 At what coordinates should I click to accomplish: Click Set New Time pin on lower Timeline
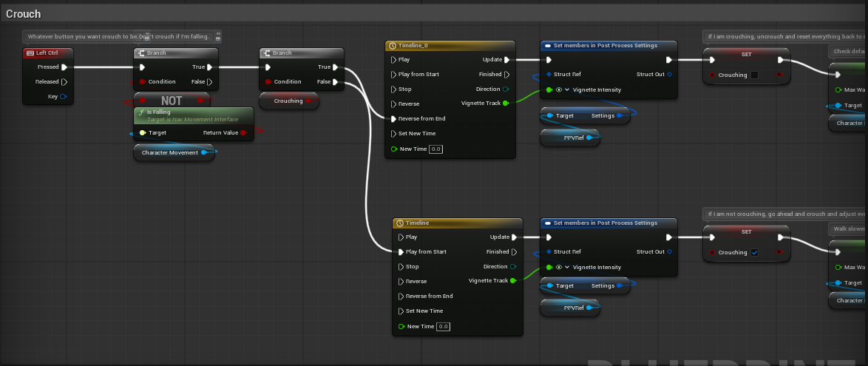(401, 311)
